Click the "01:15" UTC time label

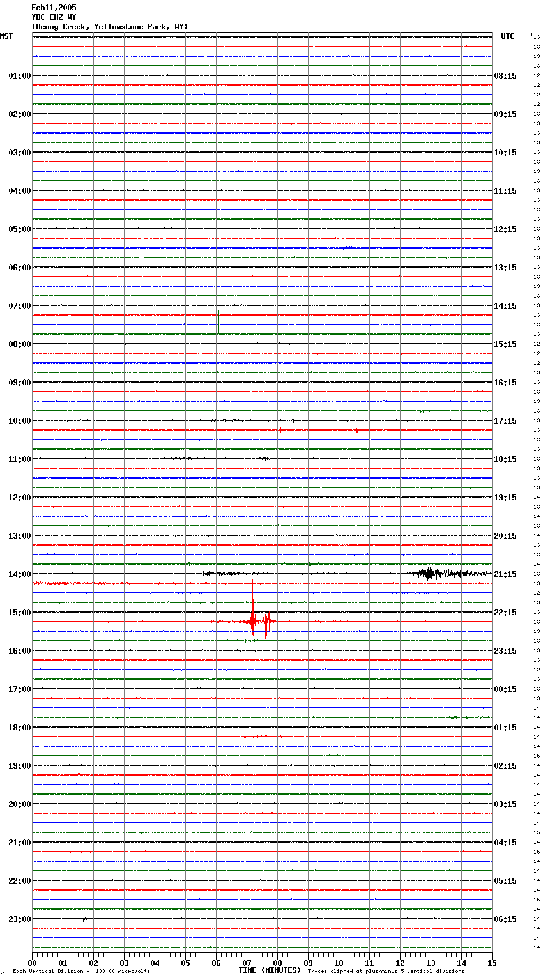click(505, 728)
